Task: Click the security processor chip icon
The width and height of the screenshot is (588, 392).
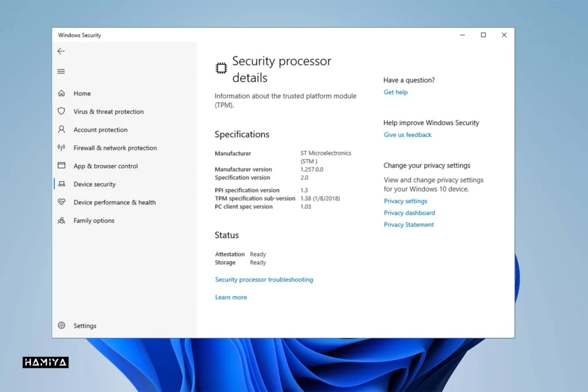Action: click(x=221, y=68)
